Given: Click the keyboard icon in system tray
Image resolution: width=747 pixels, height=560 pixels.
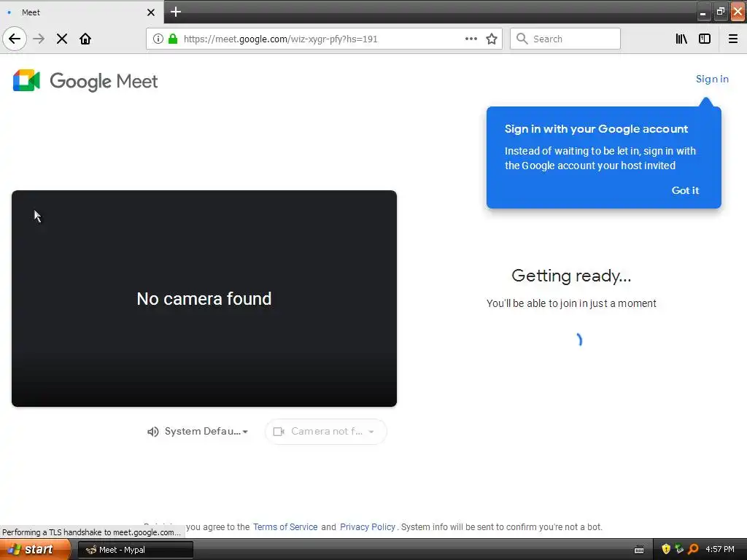Looking at the screenshot, I should point(639,550).
